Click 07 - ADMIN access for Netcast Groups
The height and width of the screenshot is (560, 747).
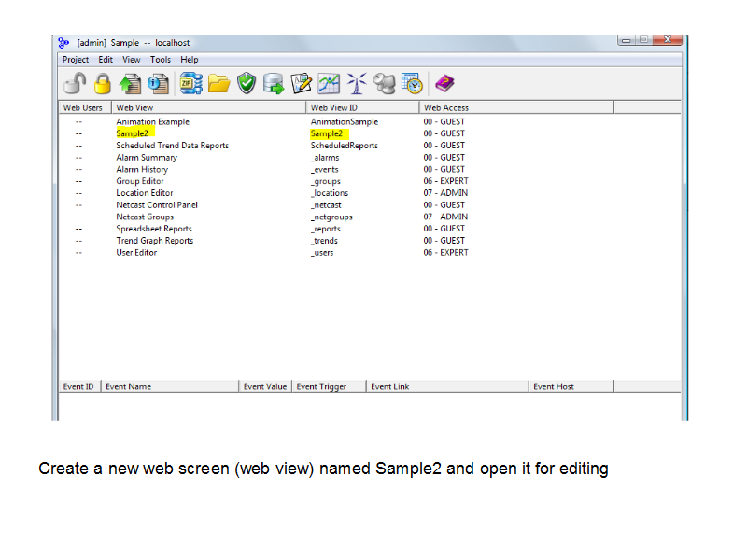tap(445, 217)
